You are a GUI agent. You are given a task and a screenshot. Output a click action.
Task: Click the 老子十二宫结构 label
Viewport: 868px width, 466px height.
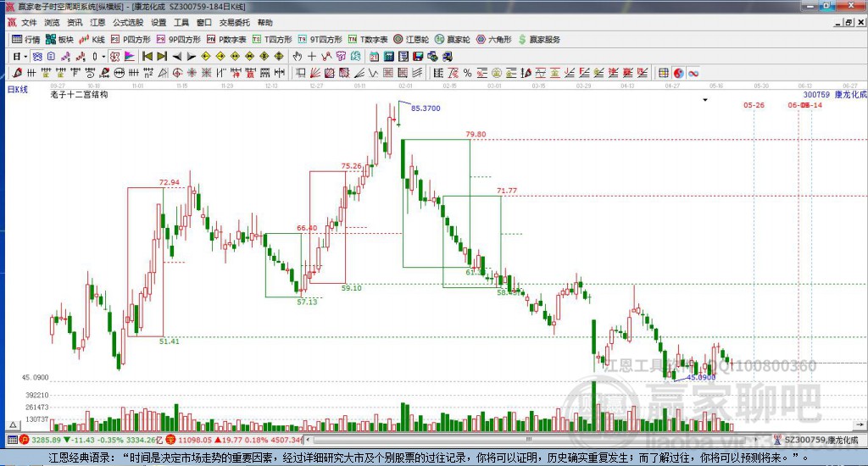(79, 95)
